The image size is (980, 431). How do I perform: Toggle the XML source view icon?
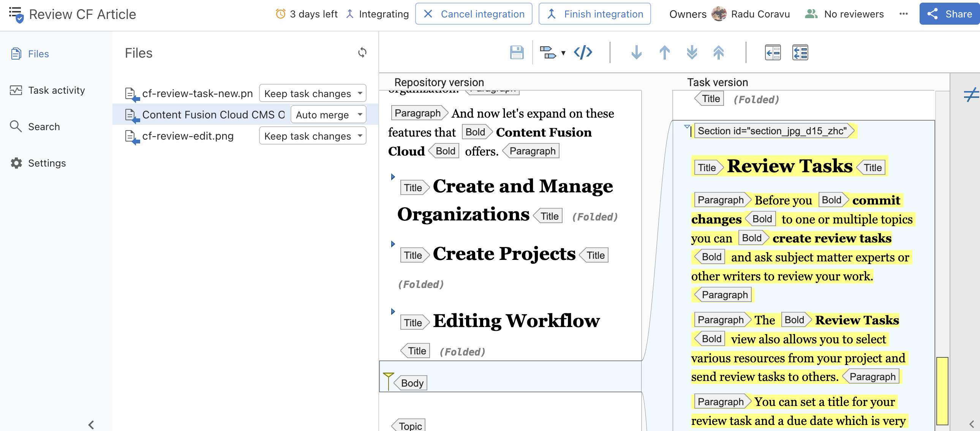582,52
